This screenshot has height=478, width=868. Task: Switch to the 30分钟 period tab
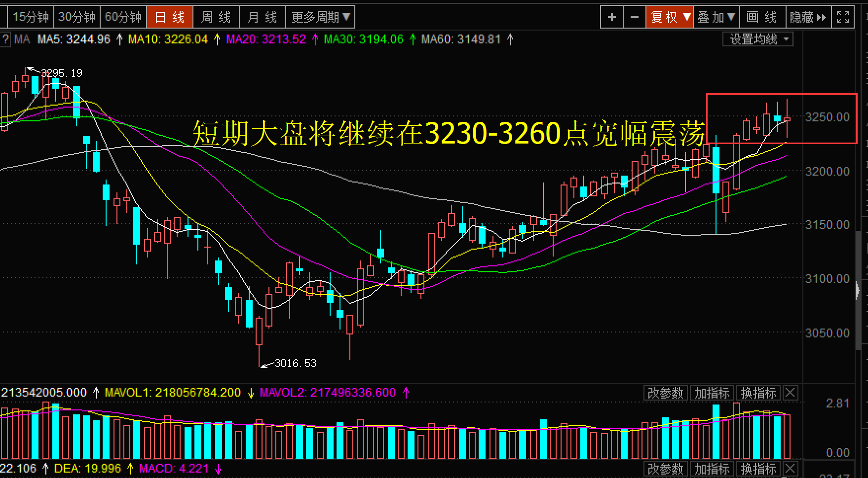pos(76,17)
